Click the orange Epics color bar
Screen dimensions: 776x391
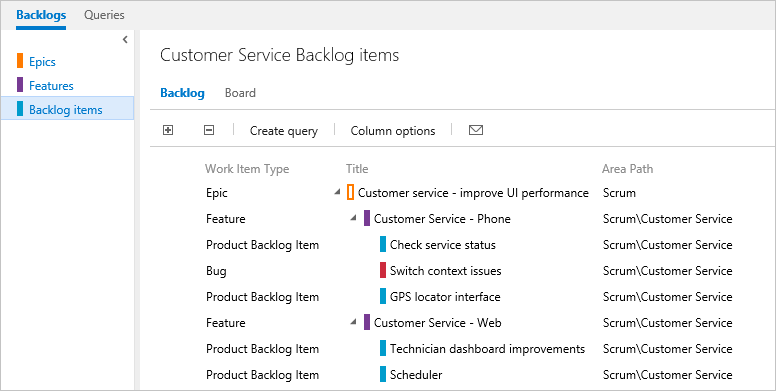20,61
